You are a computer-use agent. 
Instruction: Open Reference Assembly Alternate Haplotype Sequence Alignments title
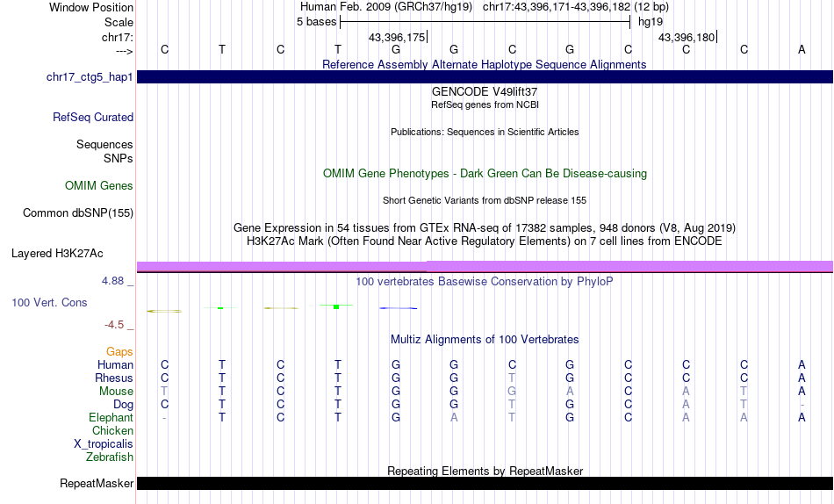coord(484,64)
